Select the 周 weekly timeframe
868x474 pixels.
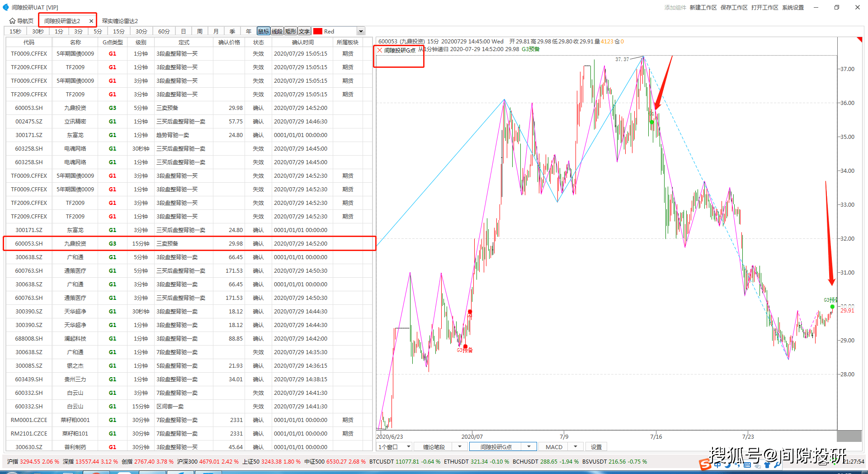[199, 31]
